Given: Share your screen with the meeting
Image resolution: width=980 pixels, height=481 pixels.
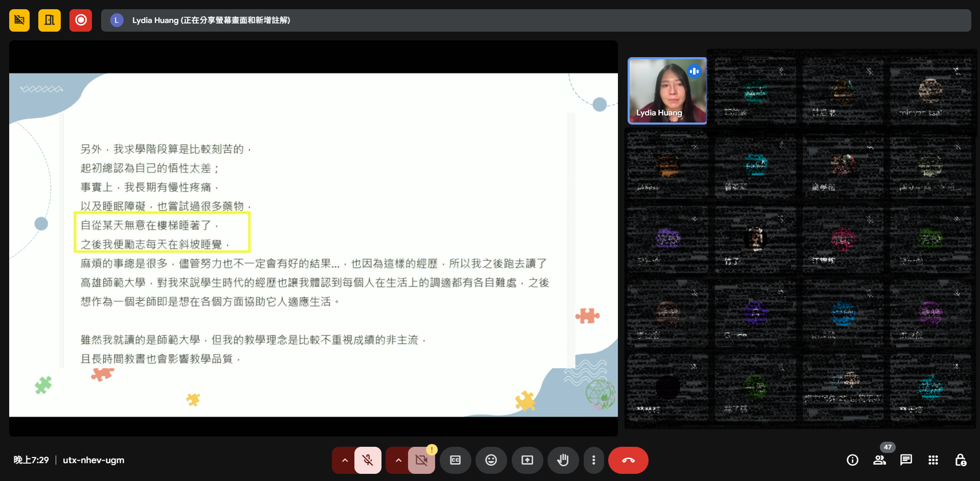Looking at the screenshot, I should pos(527,460).
